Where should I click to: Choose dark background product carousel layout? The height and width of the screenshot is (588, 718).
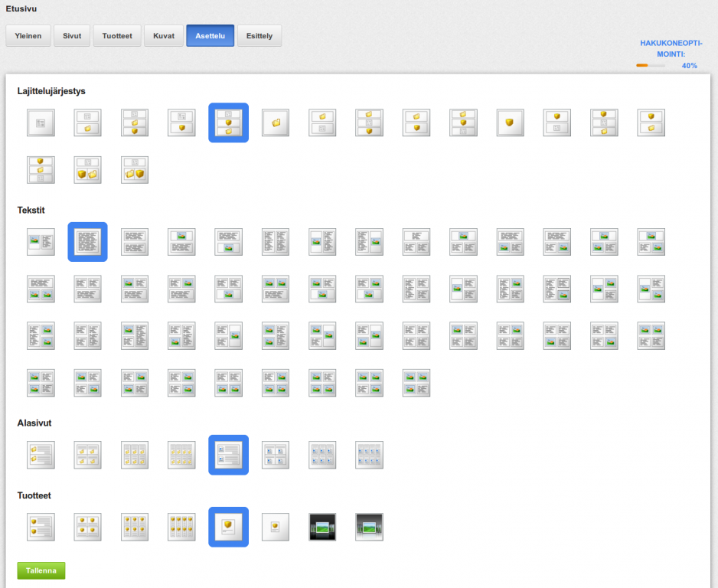[x=322, y=527]
